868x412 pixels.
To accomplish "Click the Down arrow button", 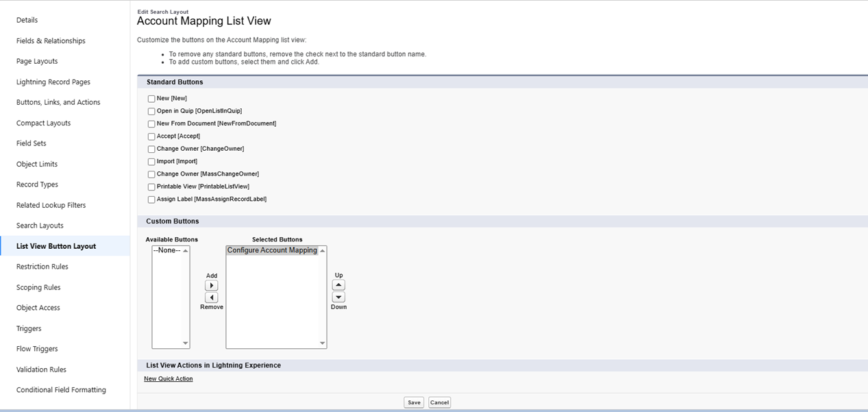I will coord(338,298).
